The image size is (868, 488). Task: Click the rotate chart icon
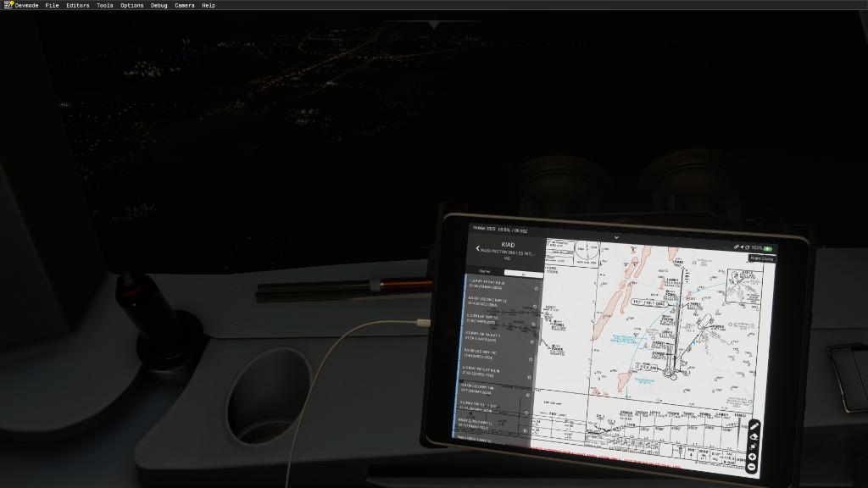[753, 446]
